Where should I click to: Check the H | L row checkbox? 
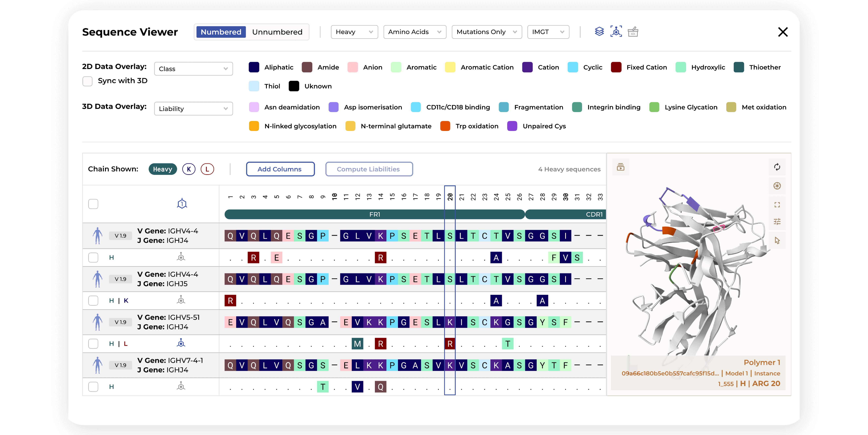point(93,344)
